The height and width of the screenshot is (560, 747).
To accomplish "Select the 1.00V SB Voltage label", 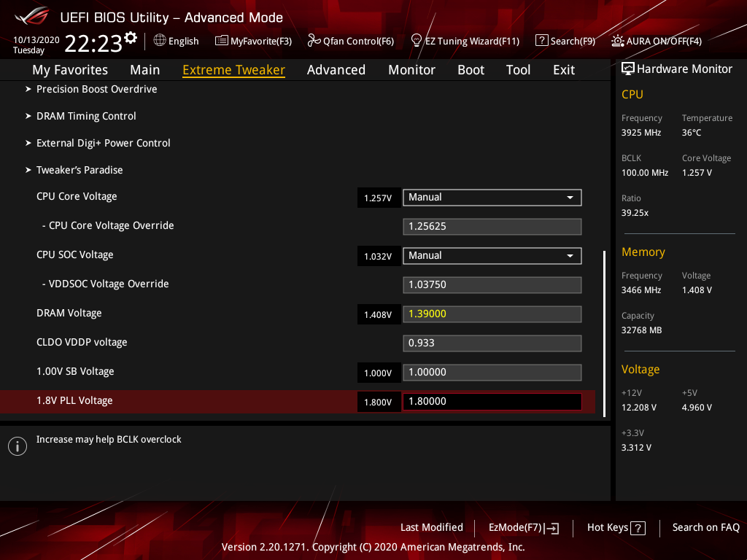I will click(x=75, y=371).
